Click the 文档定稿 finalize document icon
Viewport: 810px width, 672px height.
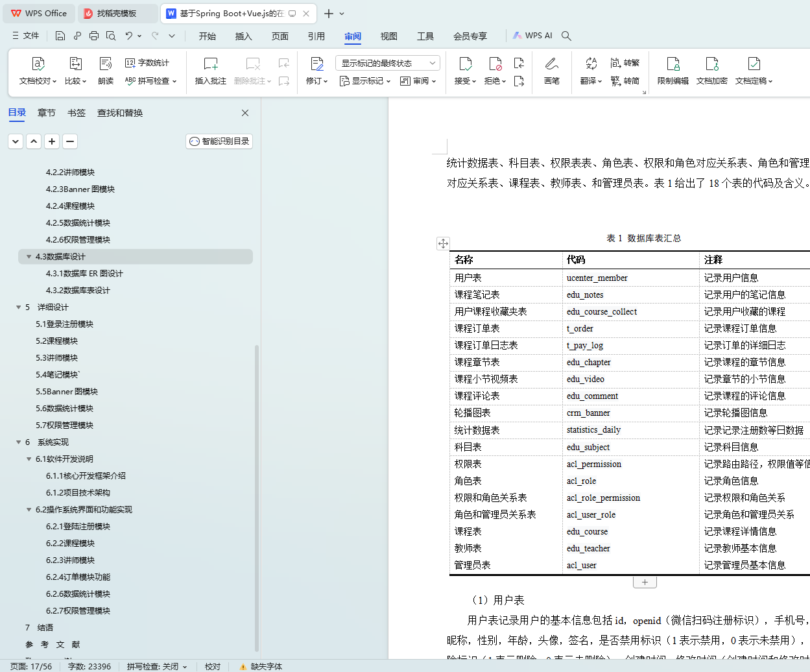click(x=754, y=64)
